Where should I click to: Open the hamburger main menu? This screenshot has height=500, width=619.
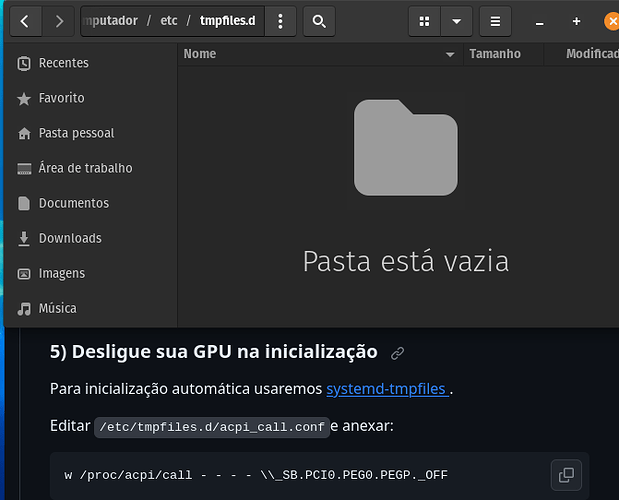point(495,21)
